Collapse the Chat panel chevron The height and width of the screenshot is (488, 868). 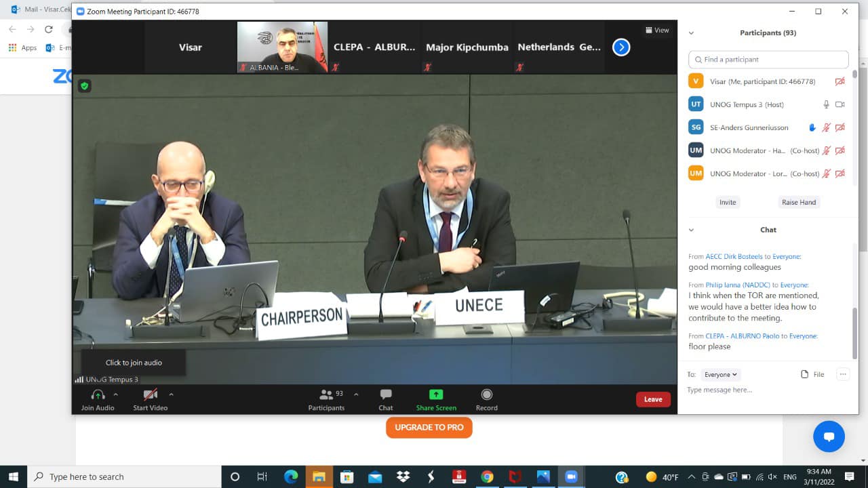[691, 230]
